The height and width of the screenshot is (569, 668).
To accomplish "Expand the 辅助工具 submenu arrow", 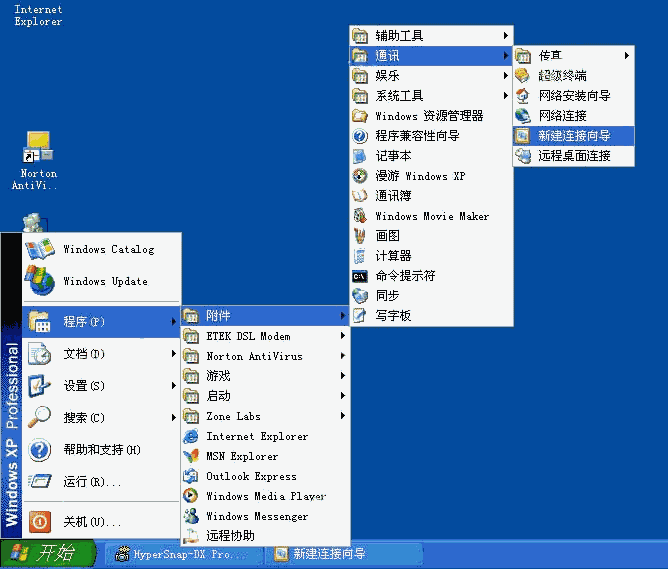I will point(505,35).
